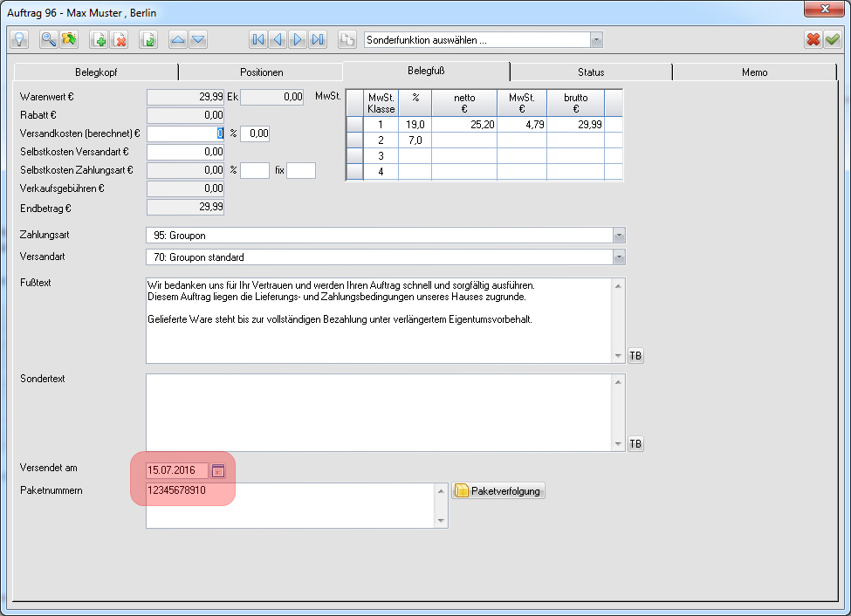
Task: Click the Paketverfolgung button
Action: 498,490
